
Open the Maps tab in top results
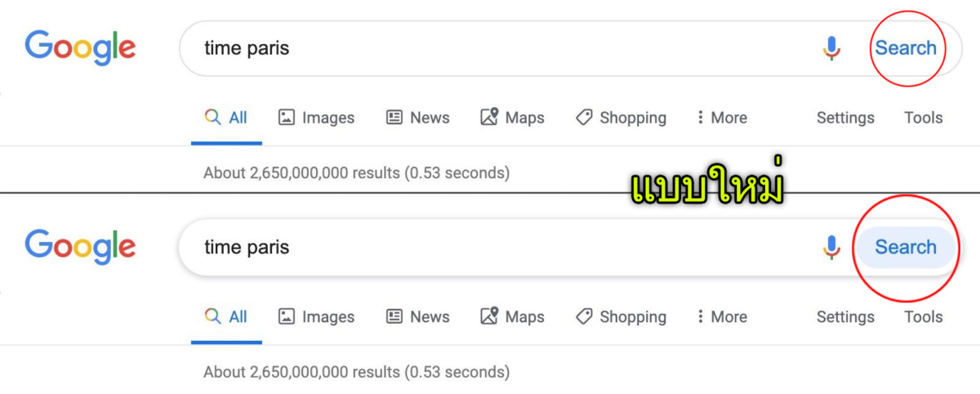[x=512, y=118]
